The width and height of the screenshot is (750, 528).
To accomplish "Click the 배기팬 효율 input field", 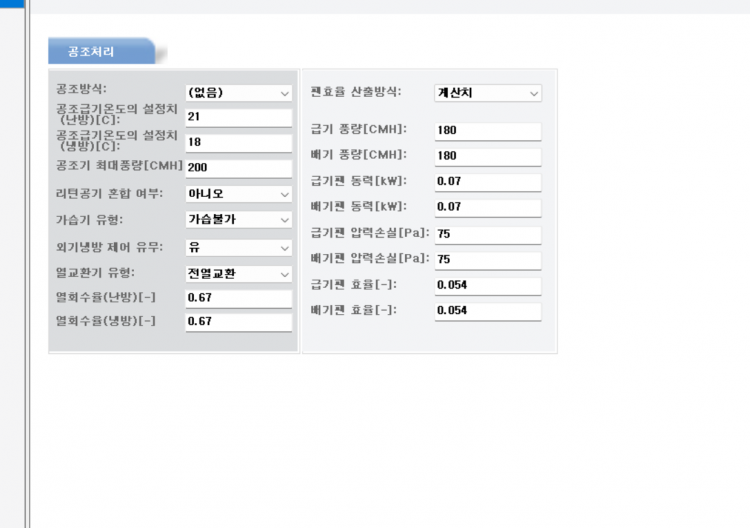I will [x=487, y=311].
